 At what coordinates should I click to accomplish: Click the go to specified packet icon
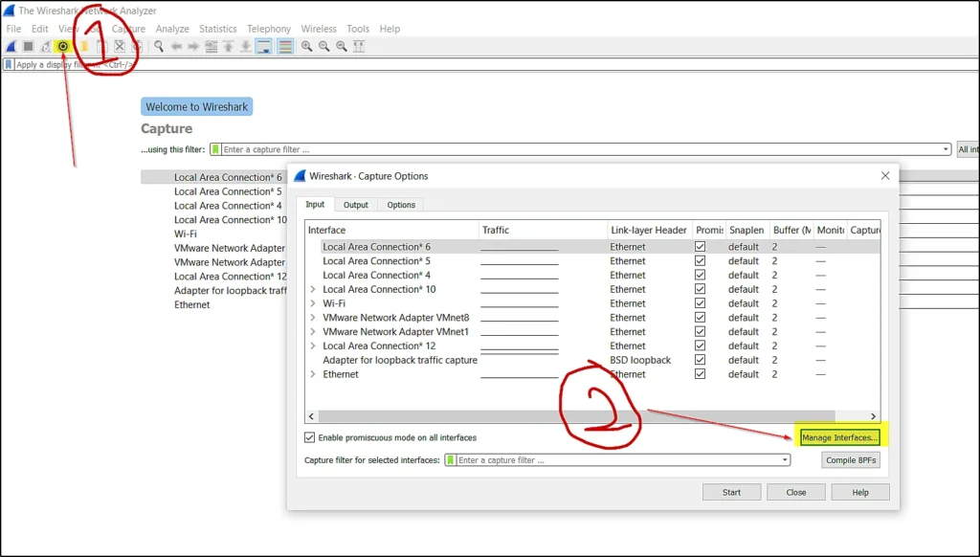pos(212,46)
